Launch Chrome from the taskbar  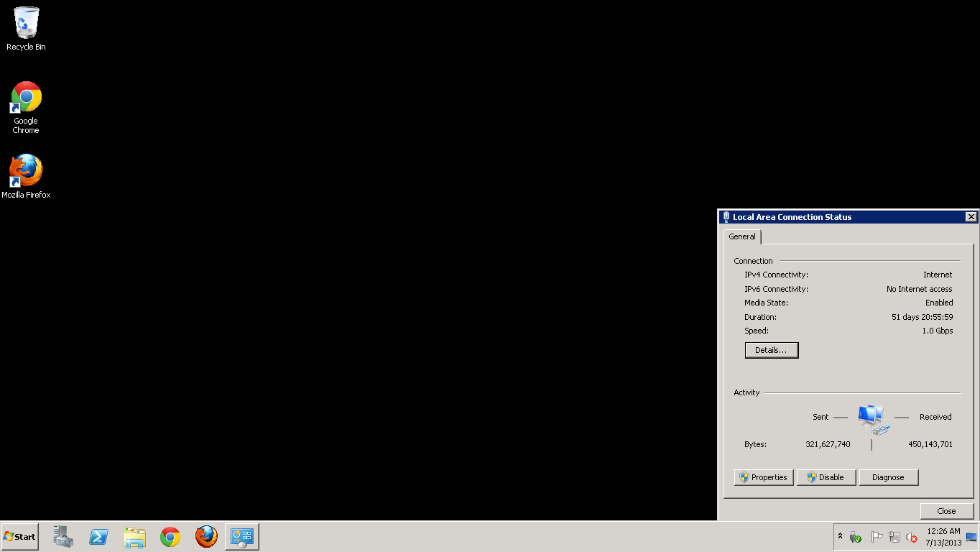click(x=170, y=537)
